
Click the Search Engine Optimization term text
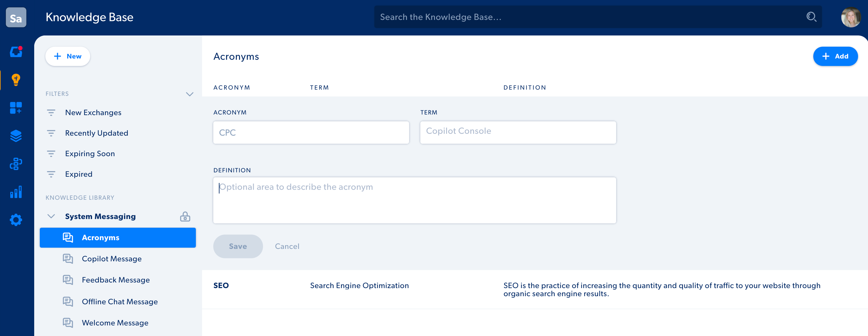coord(359,285)
